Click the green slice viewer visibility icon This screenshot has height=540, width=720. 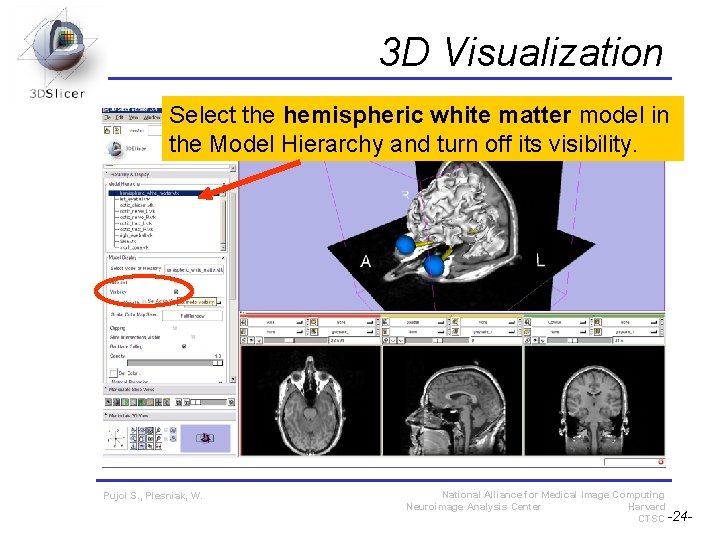535,340
